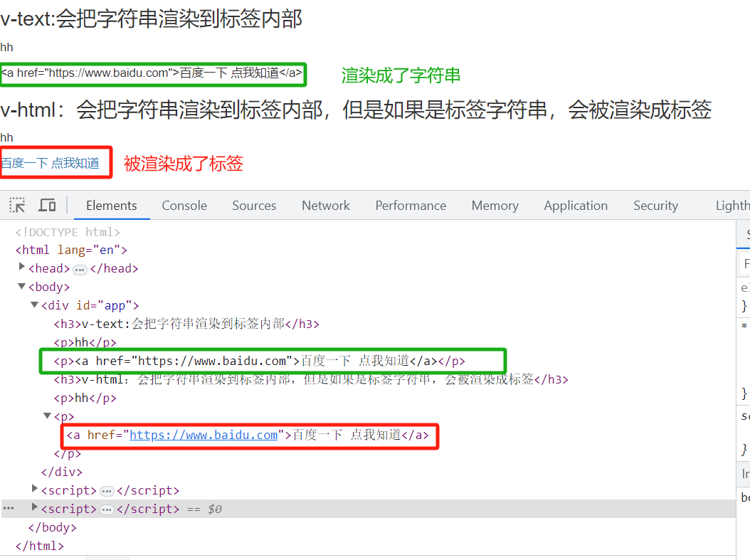The width and height of the screenshot is (750, 560).
Task: Show selected script's collapsed content ellipsis
Action: [x=107, y=509]
